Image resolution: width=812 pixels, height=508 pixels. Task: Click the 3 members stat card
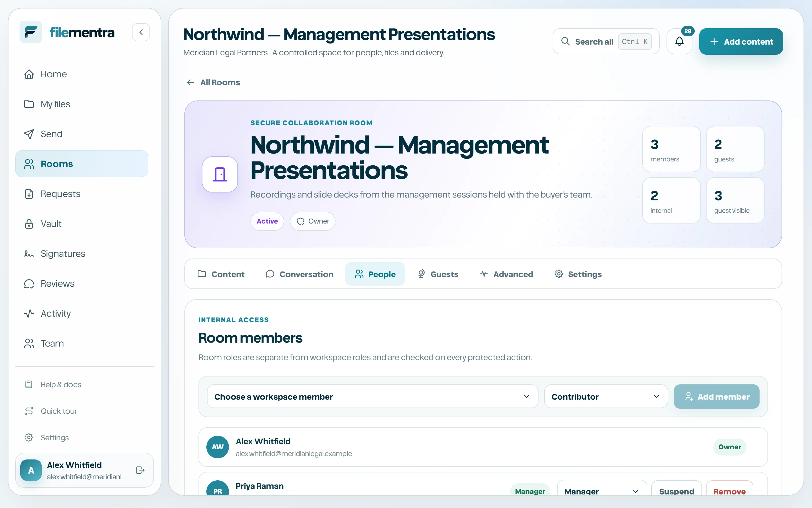(671, 149)
